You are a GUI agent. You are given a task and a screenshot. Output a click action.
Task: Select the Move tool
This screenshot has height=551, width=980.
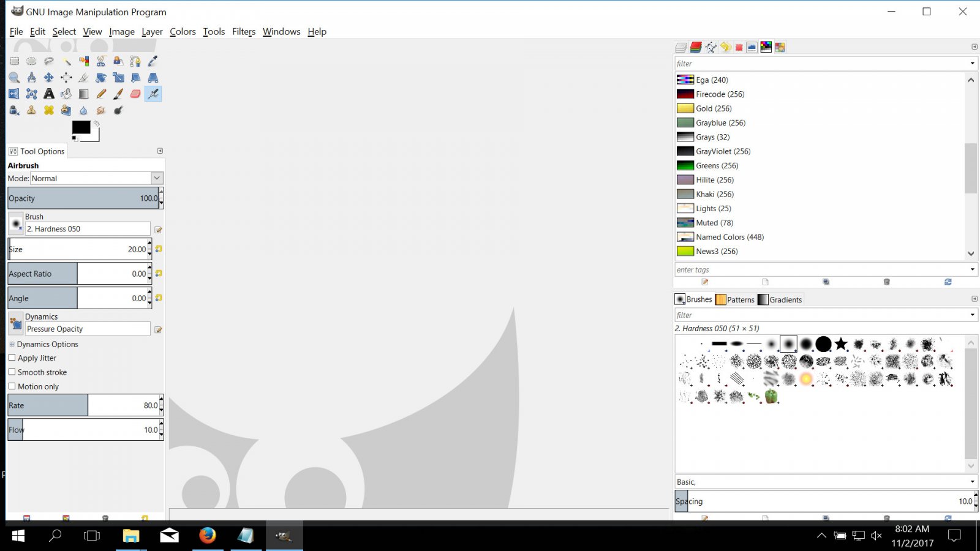(x=48, y=78)
